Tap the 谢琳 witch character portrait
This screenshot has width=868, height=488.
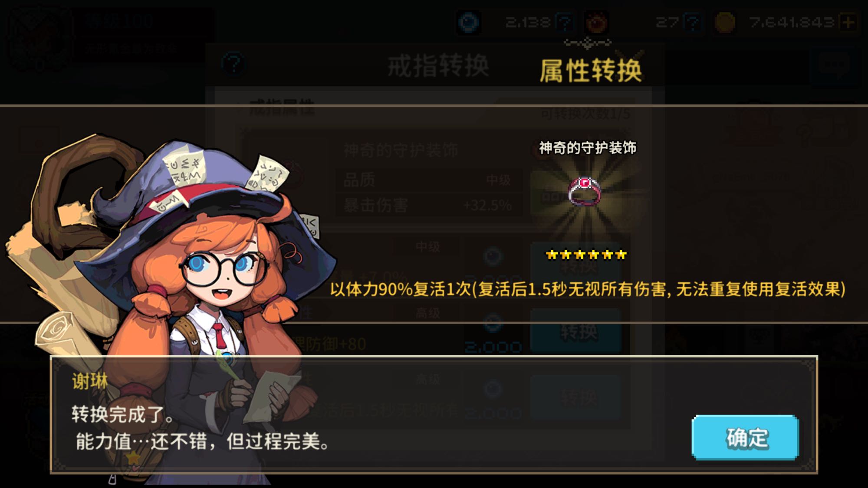[x=174, y=304]
